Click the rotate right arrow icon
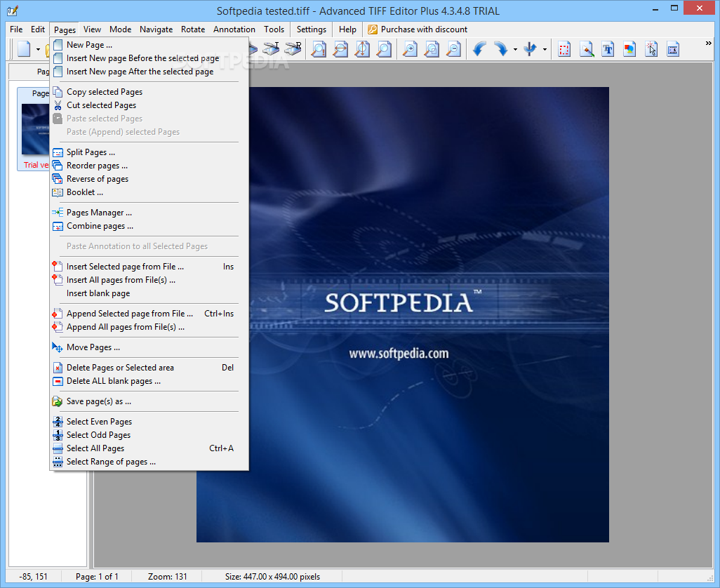The image size is (720, 588). [501, 48]
